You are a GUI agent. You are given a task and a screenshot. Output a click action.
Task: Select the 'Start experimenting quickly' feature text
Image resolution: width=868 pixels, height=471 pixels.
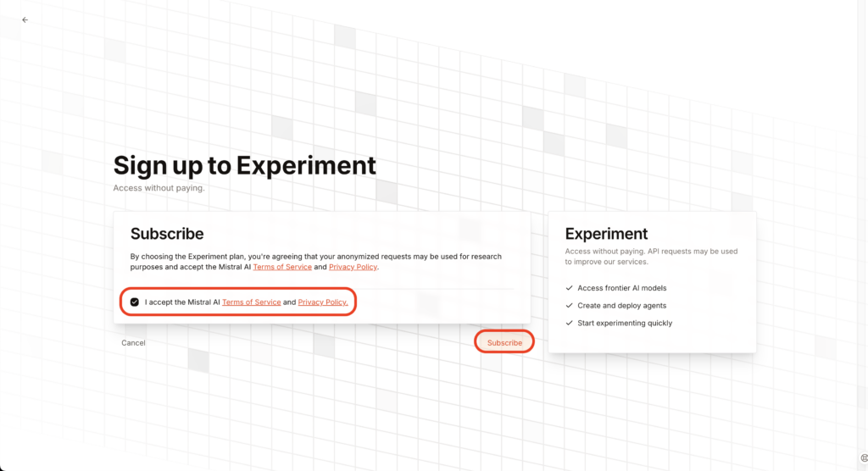tap(625, 324)
